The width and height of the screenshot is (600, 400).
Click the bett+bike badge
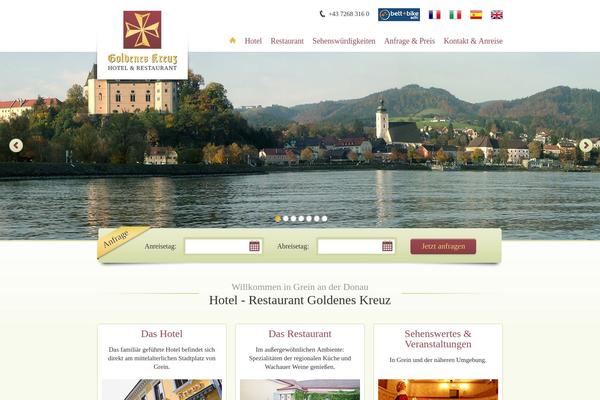pyautogui.click(x=399, y=15)
